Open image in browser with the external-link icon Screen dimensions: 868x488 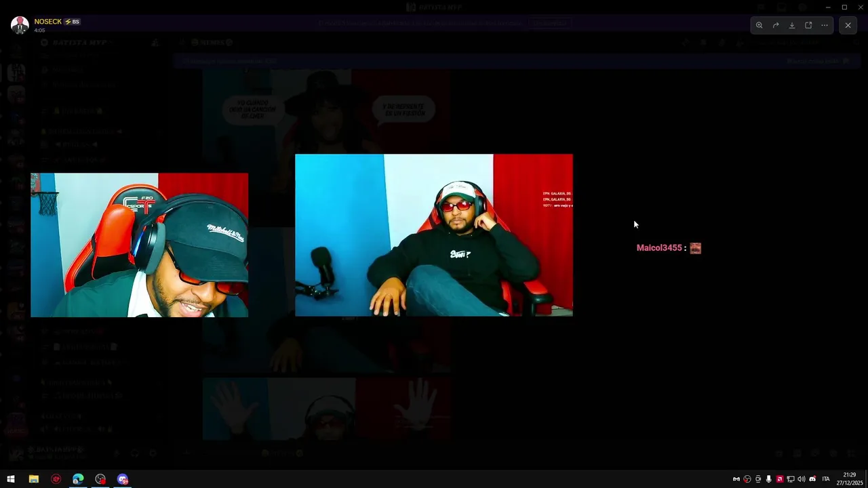tap(808, 25)
